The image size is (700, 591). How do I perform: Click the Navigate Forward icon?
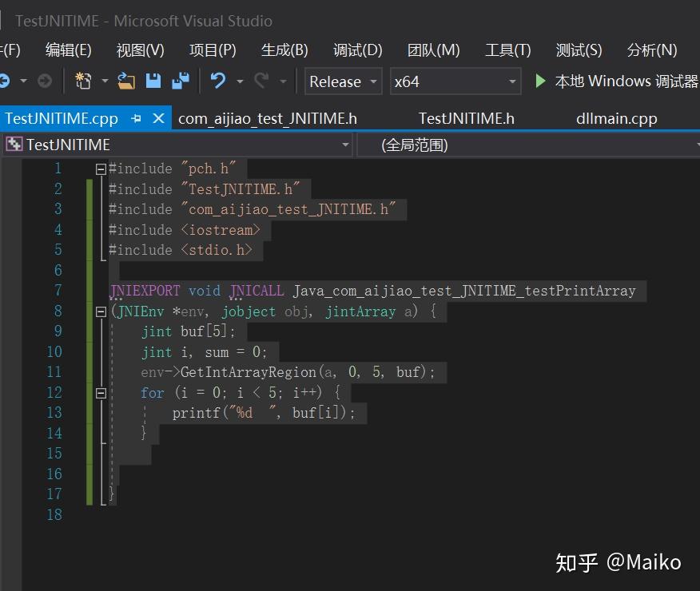(x=45, y=80)
